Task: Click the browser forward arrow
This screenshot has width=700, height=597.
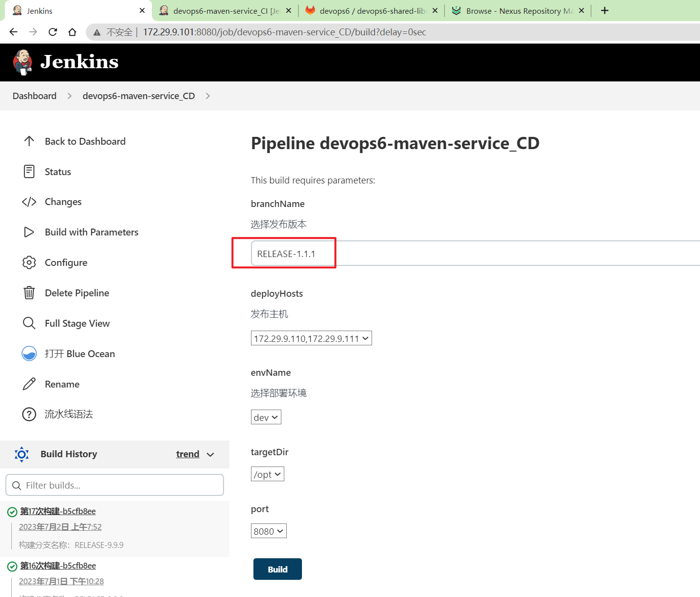Action: point(33,32)
